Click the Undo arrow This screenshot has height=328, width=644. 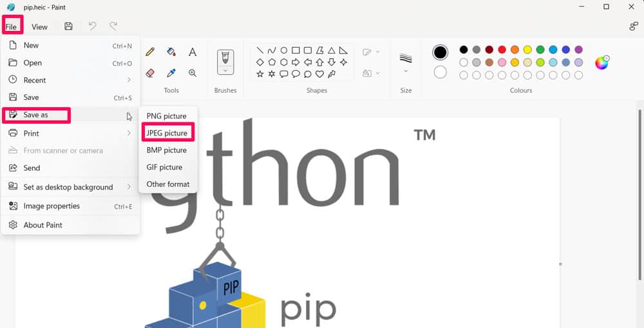[92, 26]
